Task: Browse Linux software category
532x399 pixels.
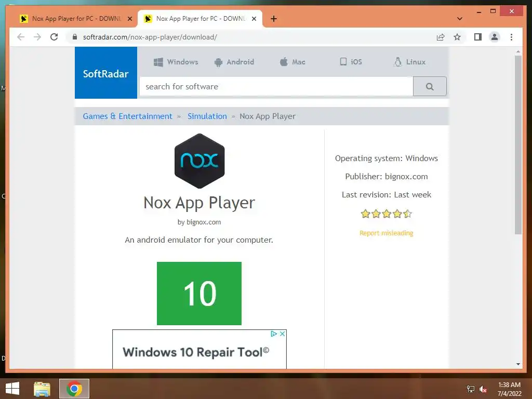Action: pos(409,62)
